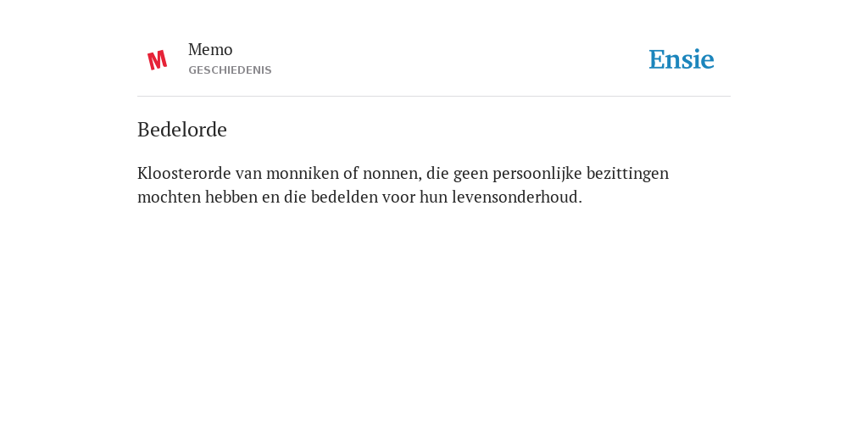Click the word nonnen in the text
The image size is (868, 434).
click(x=392, y=173)
